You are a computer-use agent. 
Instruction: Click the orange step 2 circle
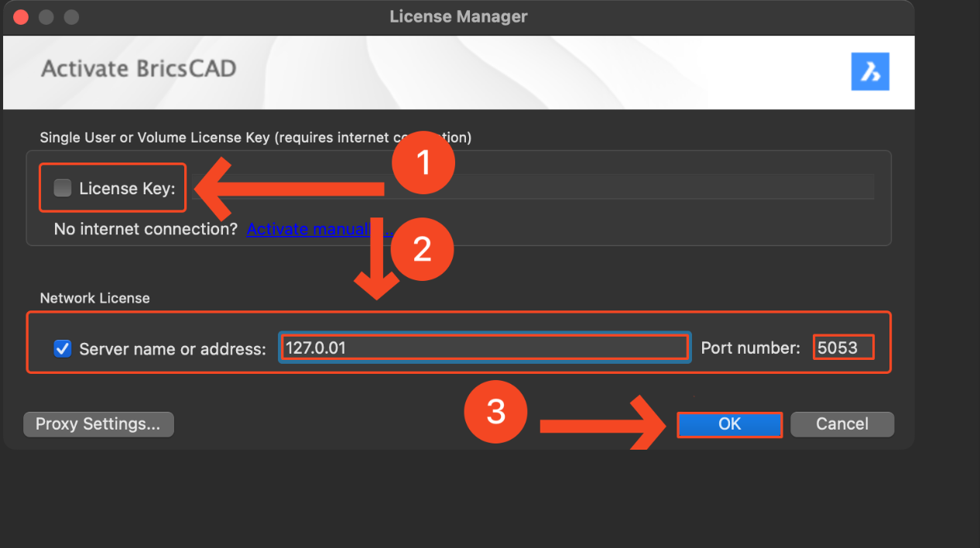click(422, 249)
